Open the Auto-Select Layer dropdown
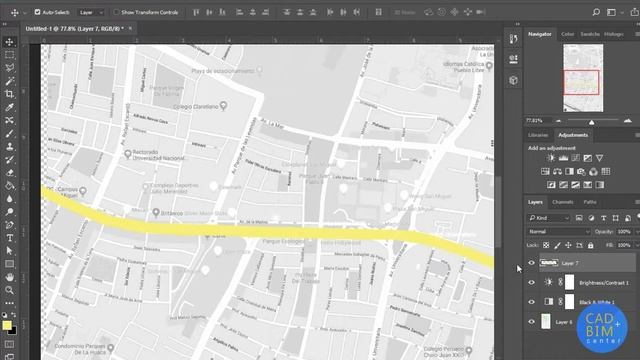This screenshot has height=360, width=640. coord(91,12)
